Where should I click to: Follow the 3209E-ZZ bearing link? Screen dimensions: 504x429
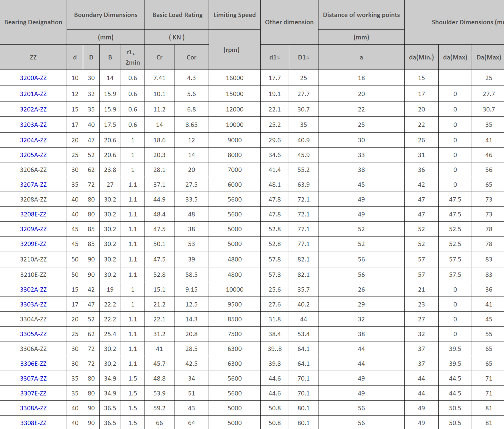pos(33,244)
